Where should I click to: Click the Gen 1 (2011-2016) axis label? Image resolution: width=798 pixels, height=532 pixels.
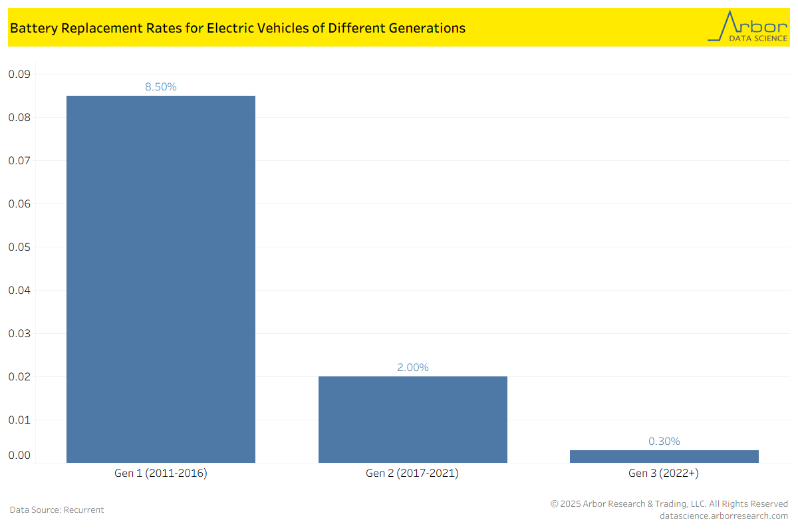coord(161,473)
